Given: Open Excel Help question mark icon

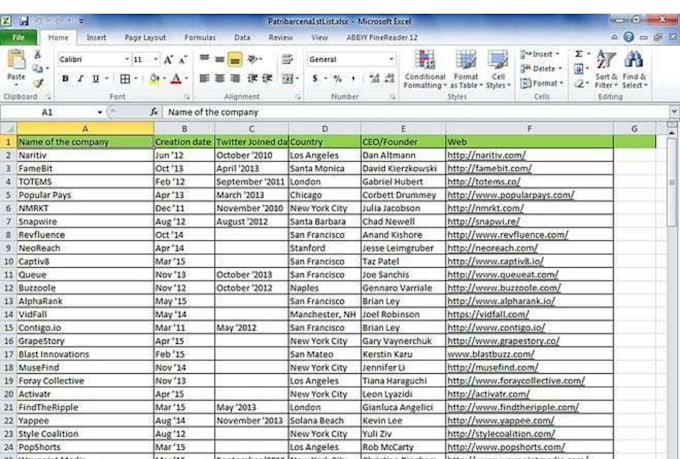Looking at the screenshot, I should 628,37.
